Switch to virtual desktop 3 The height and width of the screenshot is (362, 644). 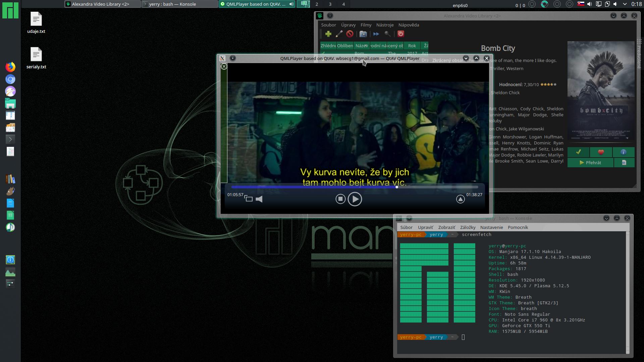pos(330,4)
